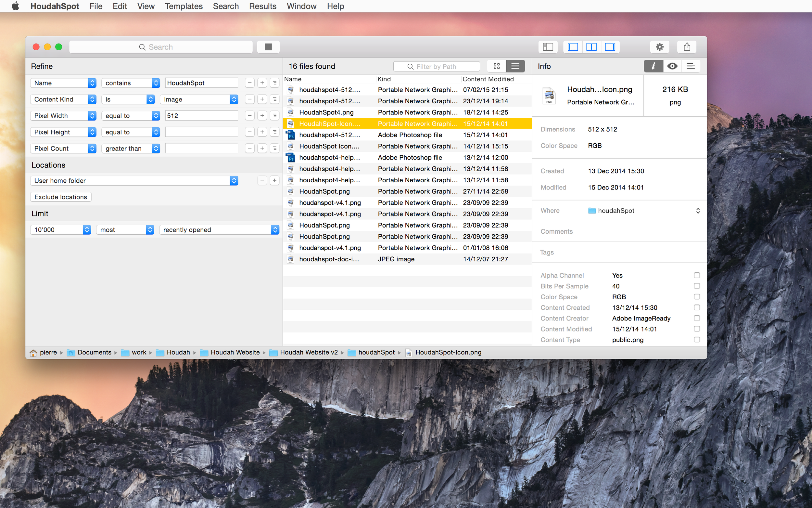Open the gear actions menu
The width and height of the screenshot is (812, 508).
click(659, 47)
